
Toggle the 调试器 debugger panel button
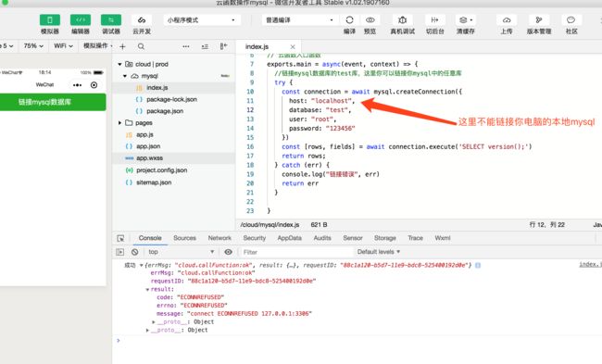(111, 20)
